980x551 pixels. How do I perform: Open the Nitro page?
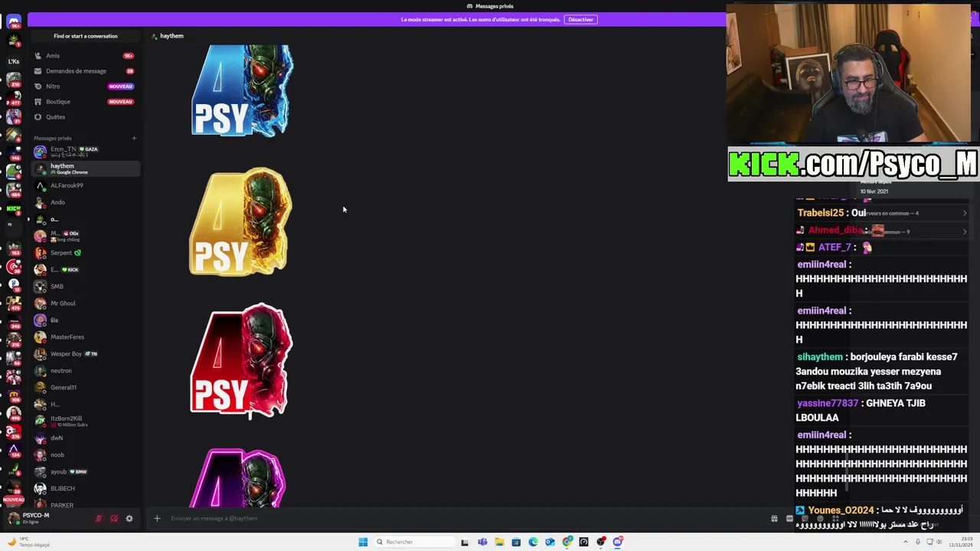85,86
